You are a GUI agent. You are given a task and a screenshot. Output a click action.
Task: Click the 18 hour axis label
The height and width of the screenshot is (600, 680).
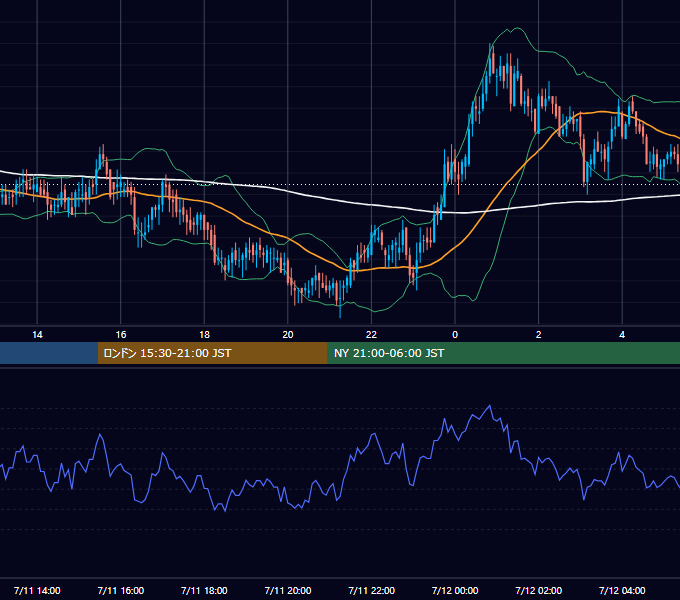pos(204,335)
